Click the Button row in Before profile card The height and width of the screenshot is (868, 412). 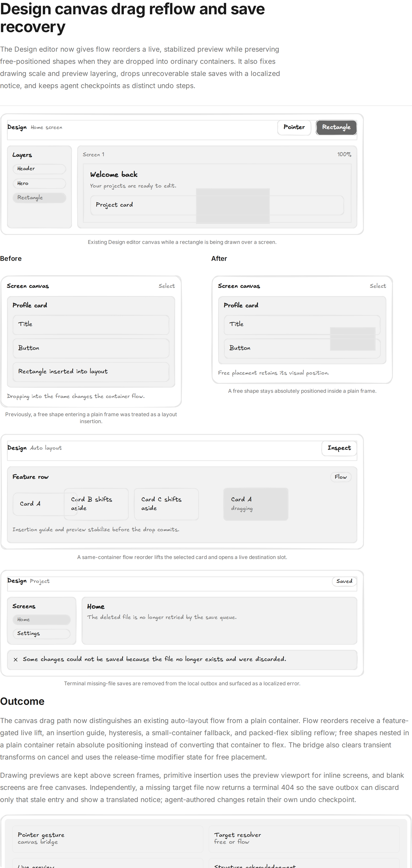(91, 349)
